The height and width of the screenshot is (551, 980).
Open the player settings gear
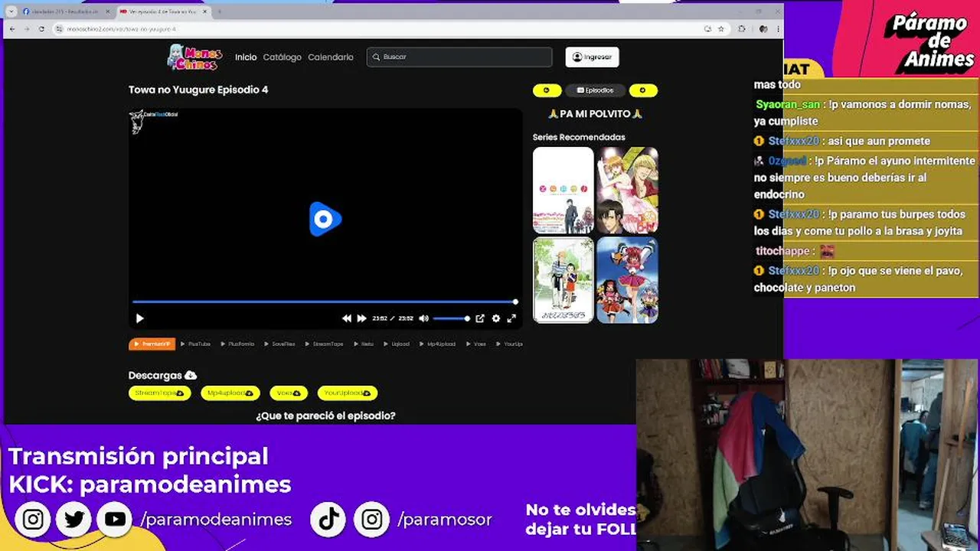496,318
